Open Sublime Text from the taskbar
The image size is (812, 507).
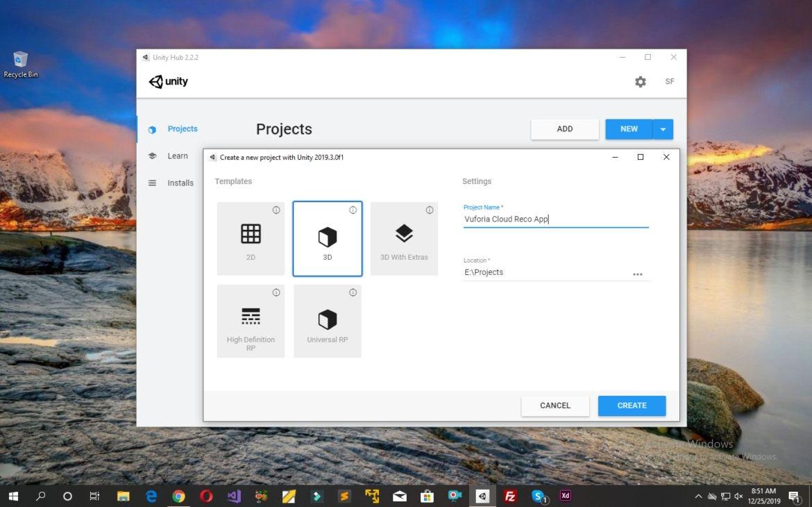pos(344,496)
